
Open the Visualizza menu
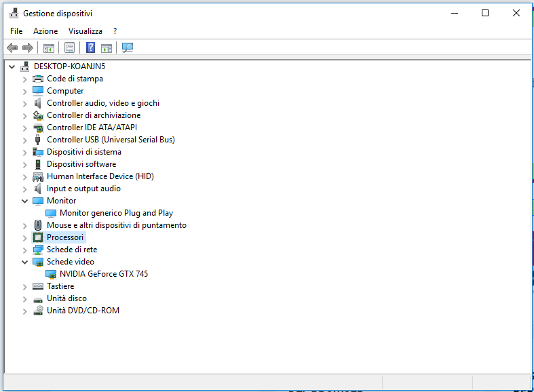point(85,31)
